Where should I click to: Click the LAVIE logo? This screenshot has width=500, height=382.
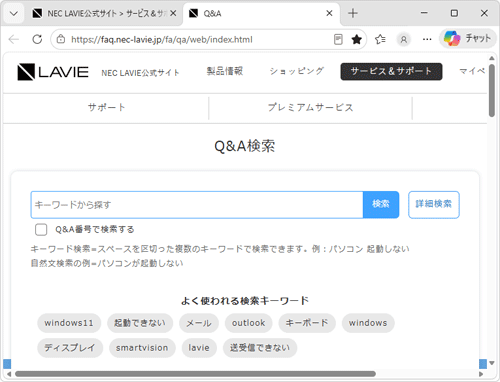click(53, 72)
